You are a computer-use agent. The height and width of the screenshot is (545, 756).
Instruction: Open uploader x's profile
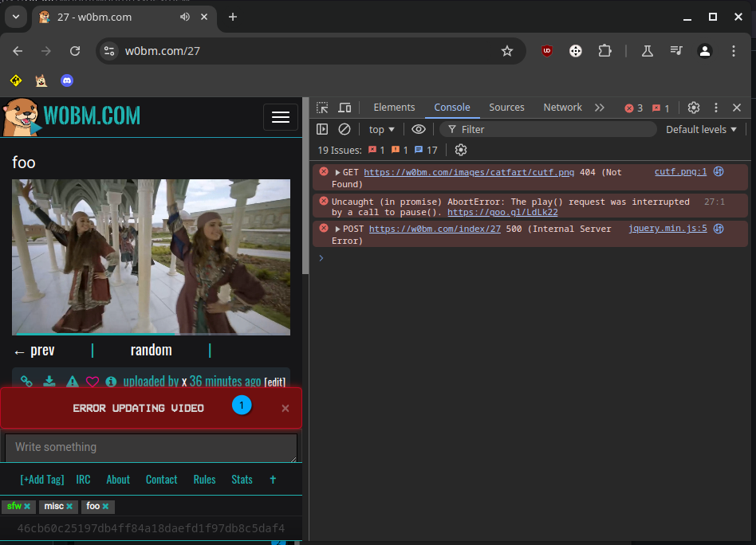point(184,382)
